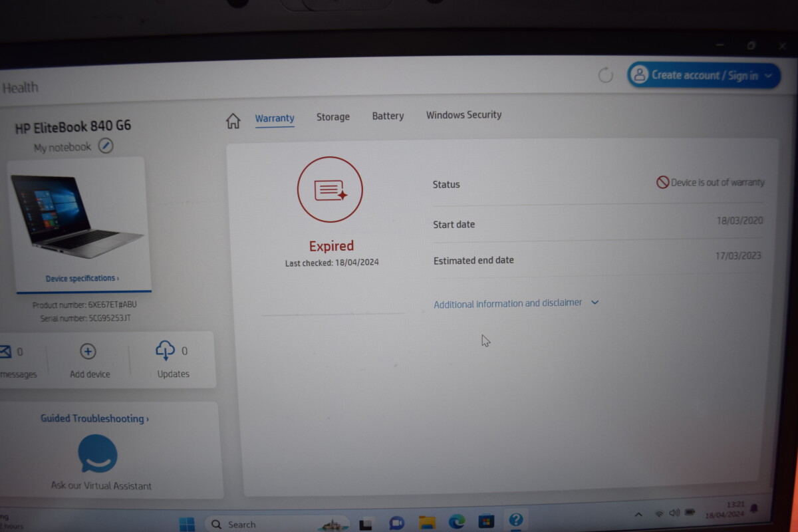Open the Chat app in taskbar
The image size is (798, 532).
coord(396,523)
